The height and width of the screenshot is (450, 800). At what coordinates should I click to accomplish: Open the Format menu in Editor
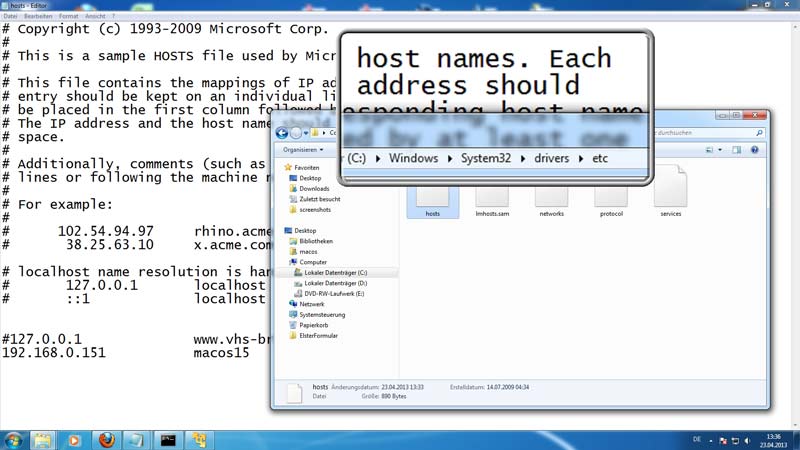[x=68, y=16]
